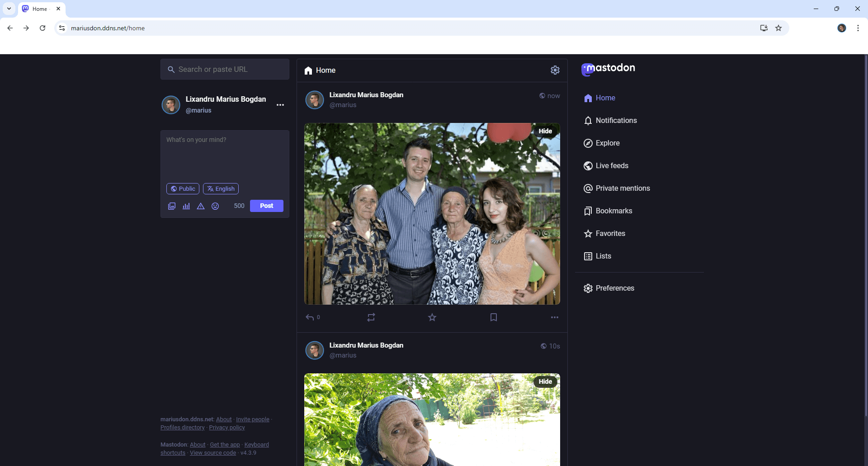The width and height of the screenshot is (868, 466).
Task: Open Private mentions
Action: click(617, 188)
